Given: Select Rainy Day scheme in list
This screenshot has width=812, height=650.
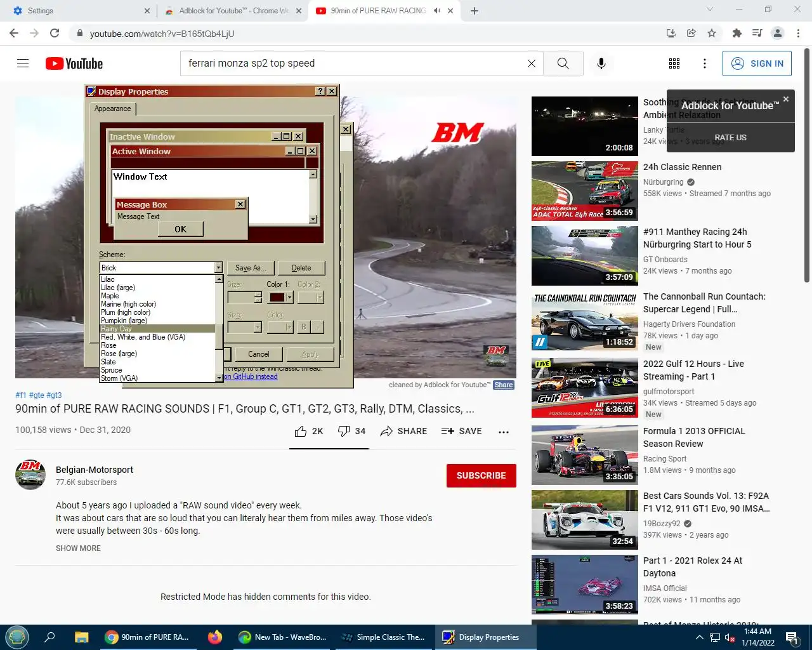Looking at the screenshot, I should tap(158, 329).
